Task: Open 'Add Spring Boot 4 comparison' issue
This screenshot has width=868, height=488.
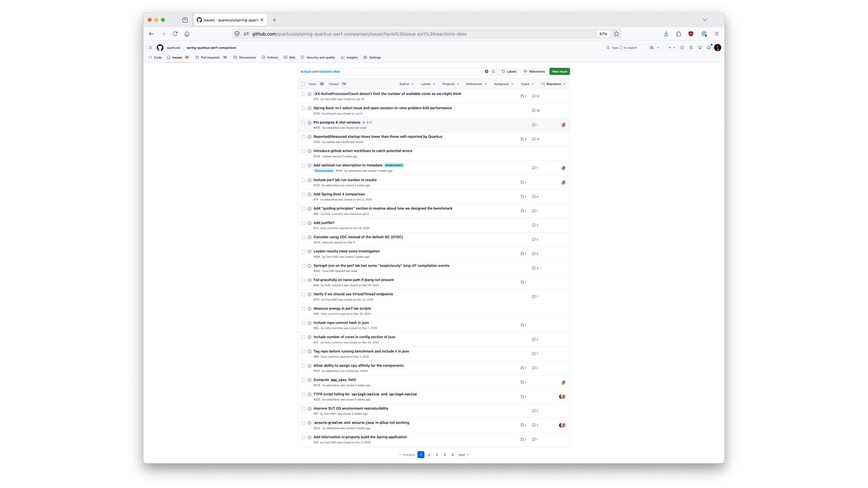Action: pos(339,194)
